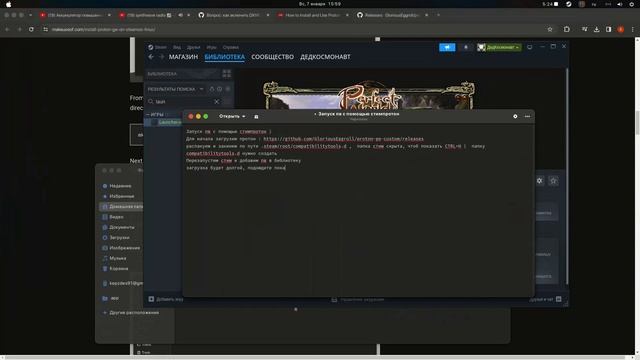The width and height of the screenshot is (640, 360).
Task: Mute the synthwave radio tab audio icon
Action: click(x=180, y=15)
